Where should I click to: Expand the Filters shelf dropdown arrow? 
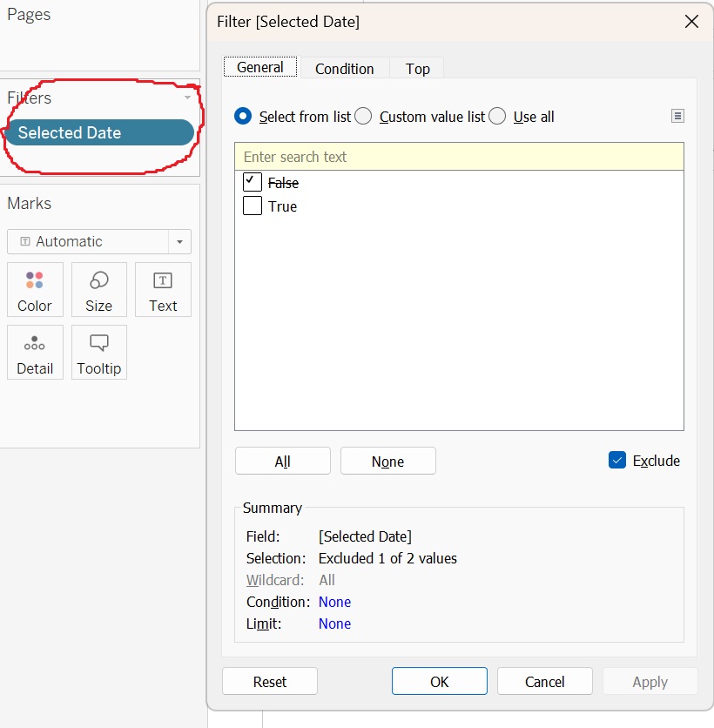(x=187, y=98)
